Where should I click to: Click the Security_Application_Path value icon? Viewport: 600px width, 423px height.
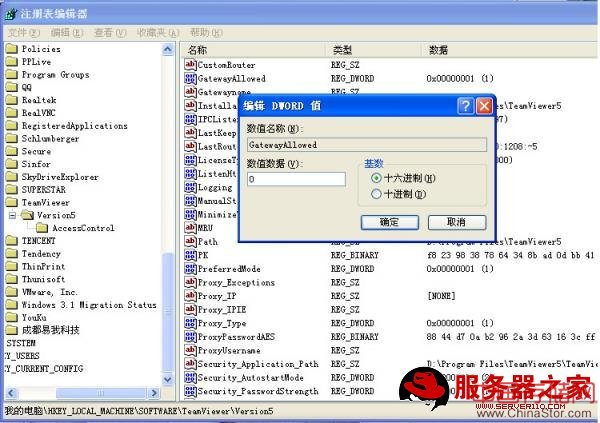pyautogui.click(x=190, y=364)
